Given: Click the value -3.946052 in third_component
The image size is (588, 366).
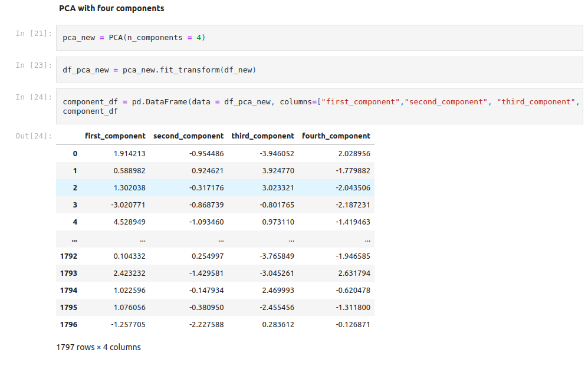Looking at the screenshot, I should [x=276, y=154].
